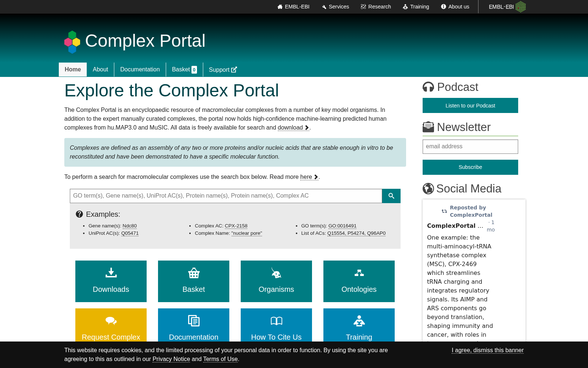The width and height of the screenshot is (588, 368).
Task: Click the CPX-2158 complex AC example
Action: click(x=236, y=226)
